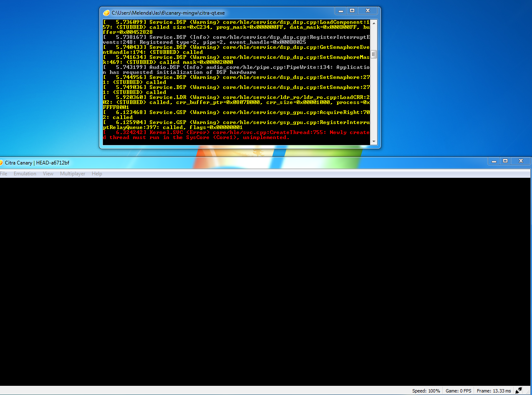Click the citra-qt.exe console title icon
The height and width of the screenshot is (395, 532).
click(x=106, y=13)
